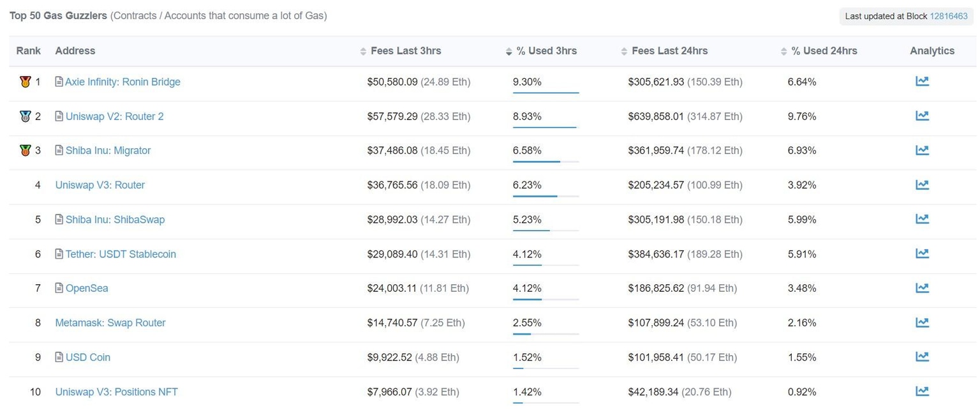Open analytics chart icon for Tether USDT row

tap(922, 254)
